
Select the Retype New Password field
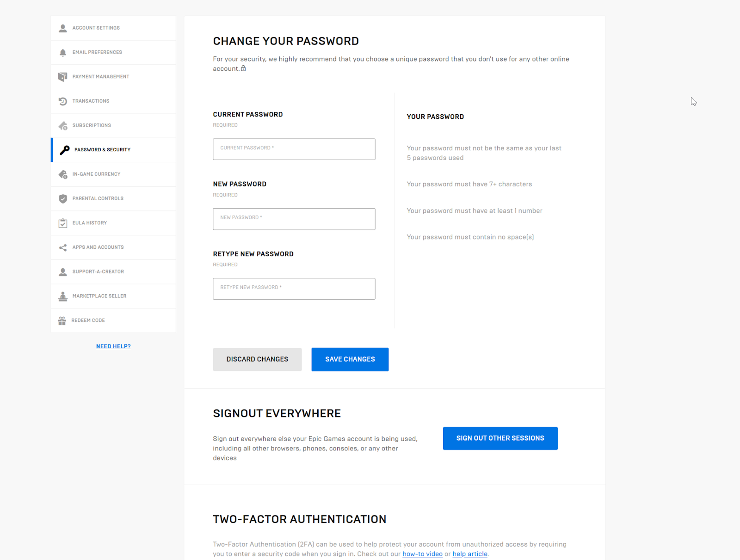[294, 289]
